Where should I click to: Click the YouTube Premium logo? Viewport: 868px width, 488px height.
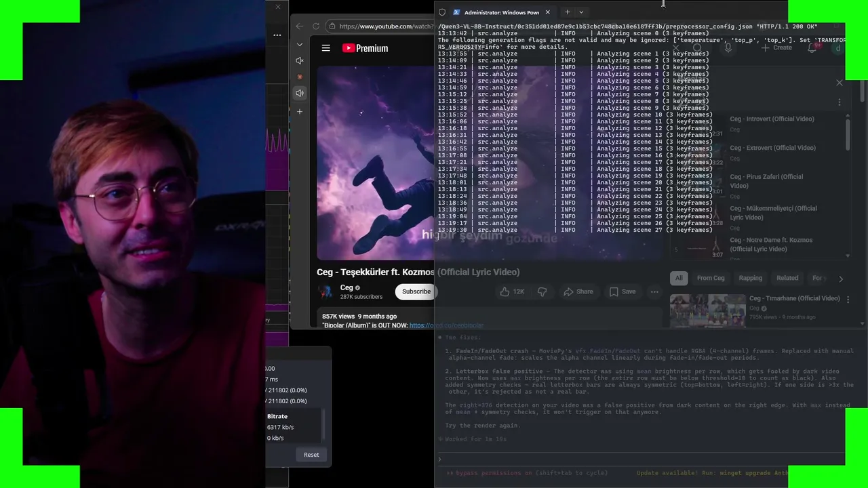pos(365,48)
